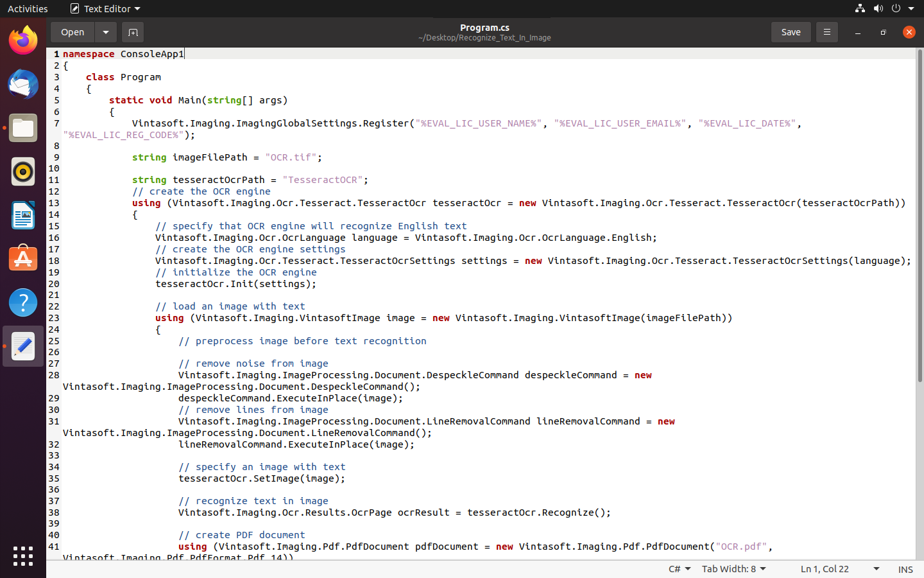Screen dimensions: 924x578
Task: Change Tab Width setting dropdown
Action: pos(733,569)
